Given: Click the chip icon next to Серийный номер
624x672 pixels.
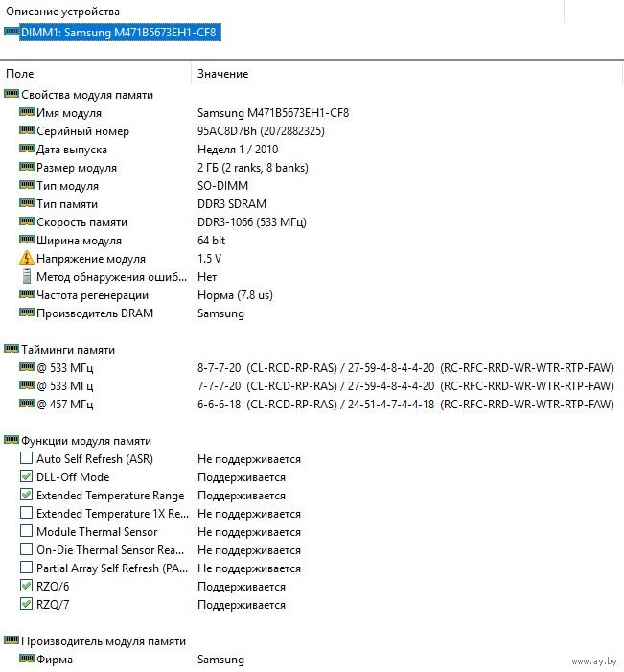Looking at the screenshot, I should tap(27, 131).
